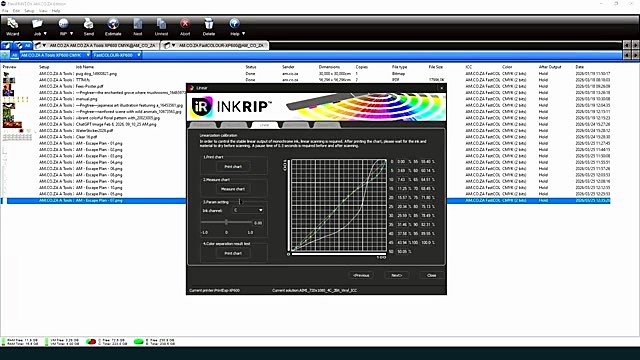Screen dimensions: 640x360
Task: Open the dropdown arrow on the A Tools XP600 CMYK@AM_CO_ZA tab
Action: point(44,45)
